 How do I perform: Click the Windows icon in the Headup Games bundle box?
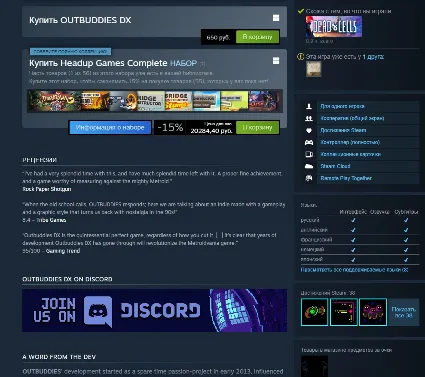[276, 61]
